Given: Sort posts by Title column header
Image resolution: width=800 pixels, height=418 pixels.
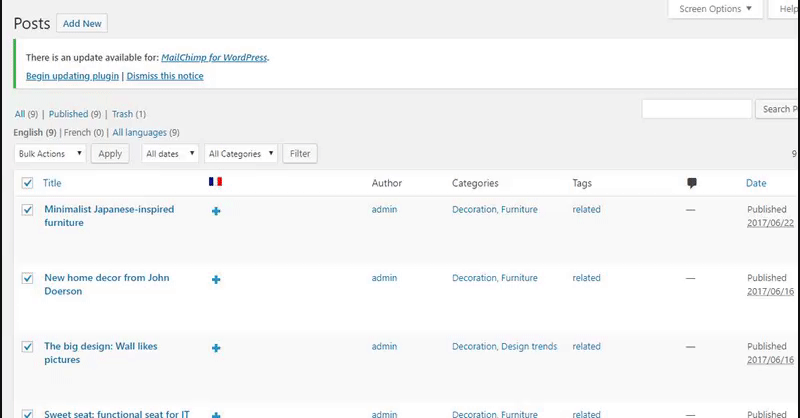Looking at the screenshot, I should [x=52, y=183].
